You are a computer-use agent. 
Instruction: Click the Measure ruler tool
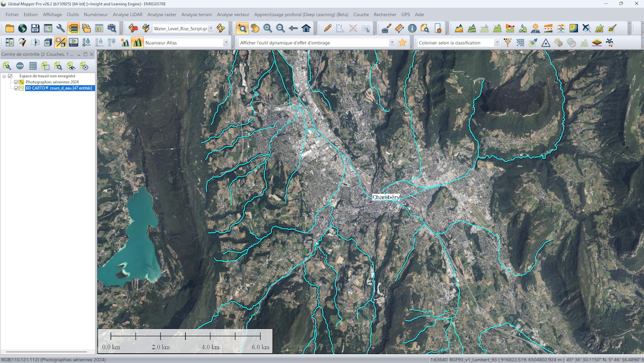pyautogui.click(x=399, y=28)
